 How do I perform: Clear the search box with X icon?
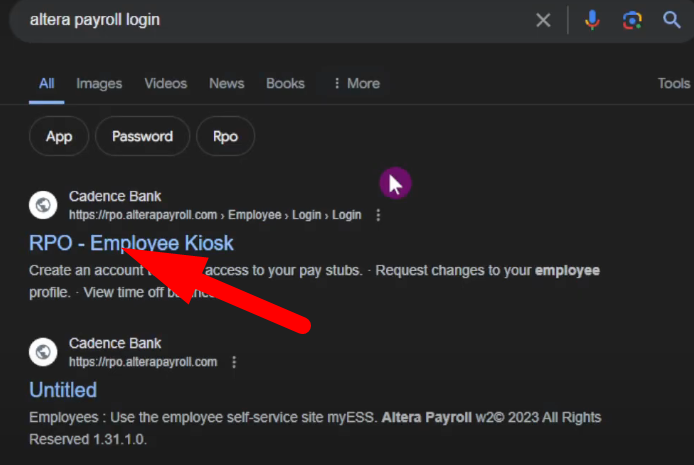(x=543, y=20)
